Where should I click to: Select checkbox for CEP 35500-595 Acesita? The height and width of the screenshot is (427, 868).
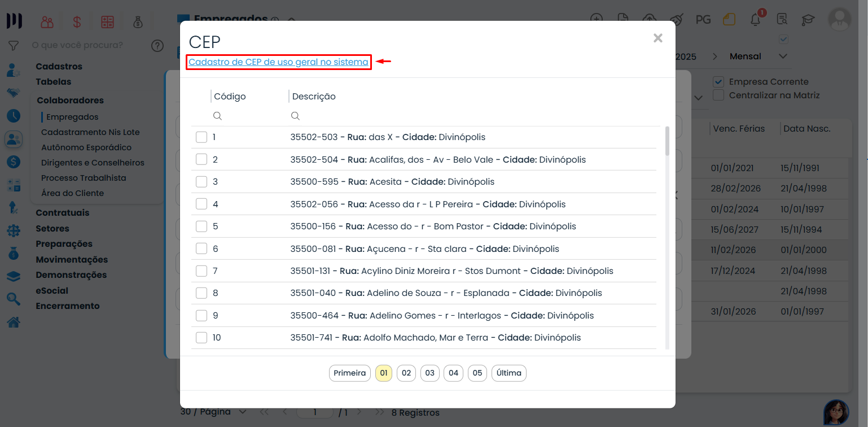(201, 182)
